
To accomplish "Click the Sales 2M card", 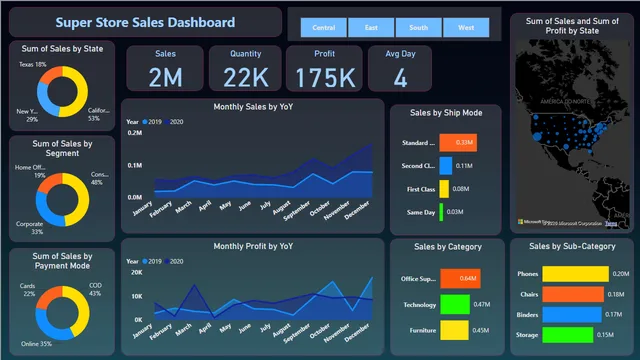I will point(165,69).
